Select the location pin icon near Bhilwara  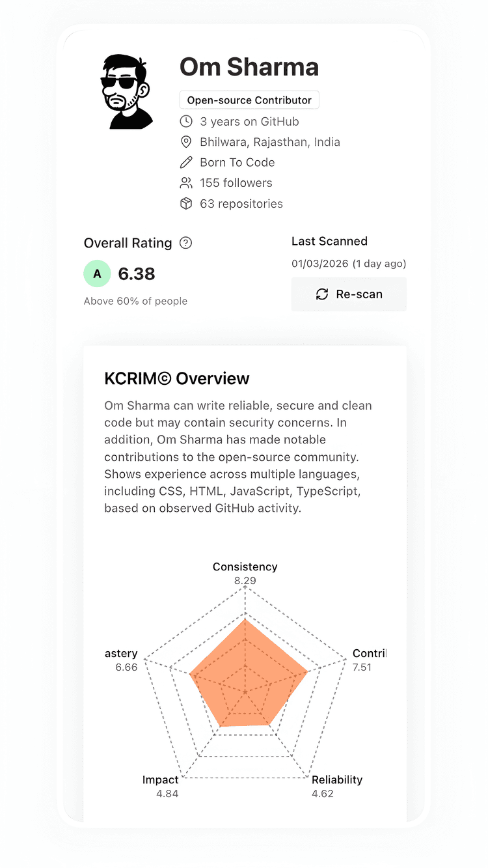[x=187, y=141]
